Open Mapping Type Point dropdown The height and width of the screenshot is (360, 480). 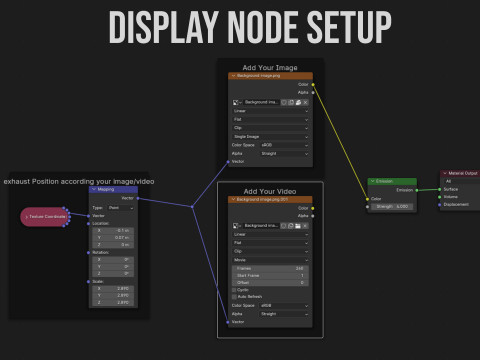[121, 208]
